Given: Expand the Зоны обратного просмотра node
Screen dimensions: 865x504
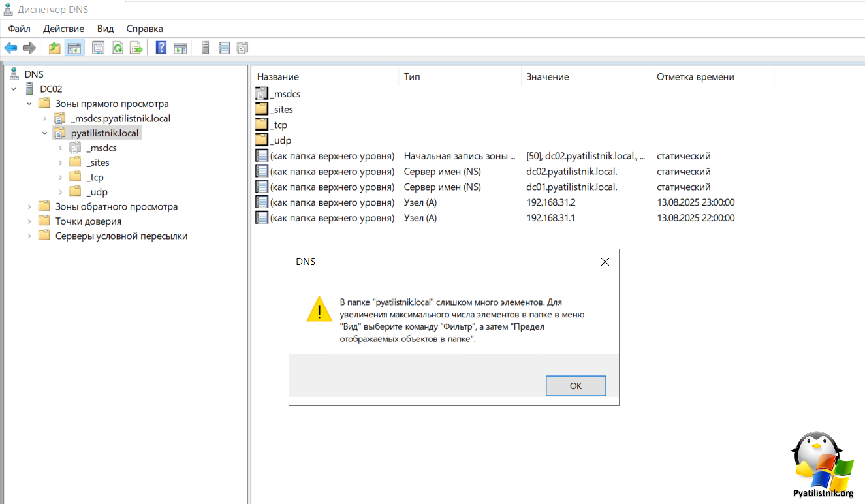Looking at the screenshot, I should [29, 206].
